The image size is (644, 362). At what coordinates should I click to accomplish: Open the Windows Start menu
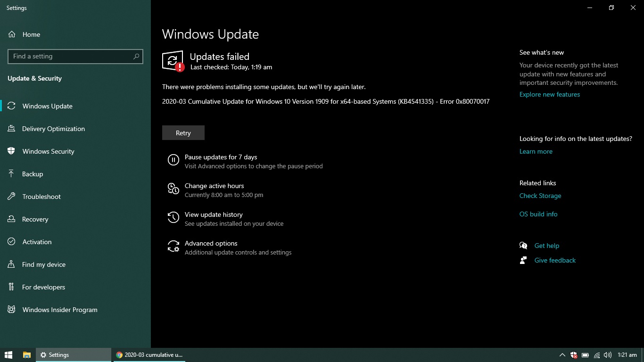8,355
